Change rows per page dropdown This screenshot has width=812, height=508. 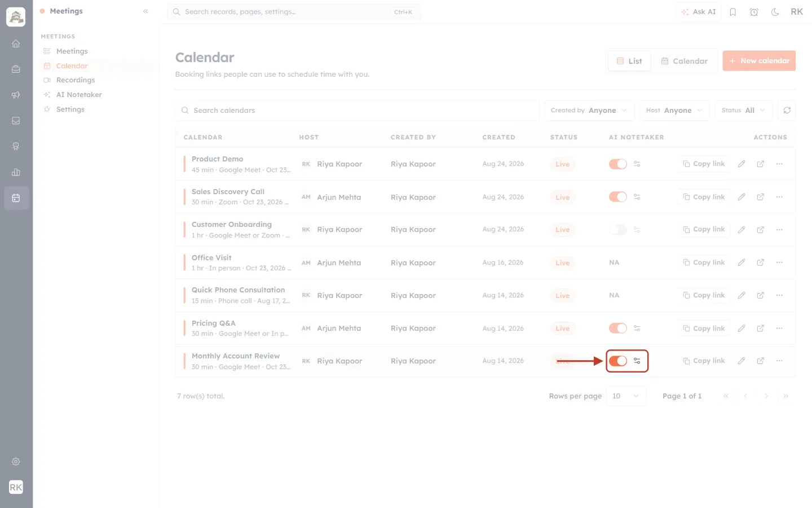pyautogui.click(x=626, y=396)
